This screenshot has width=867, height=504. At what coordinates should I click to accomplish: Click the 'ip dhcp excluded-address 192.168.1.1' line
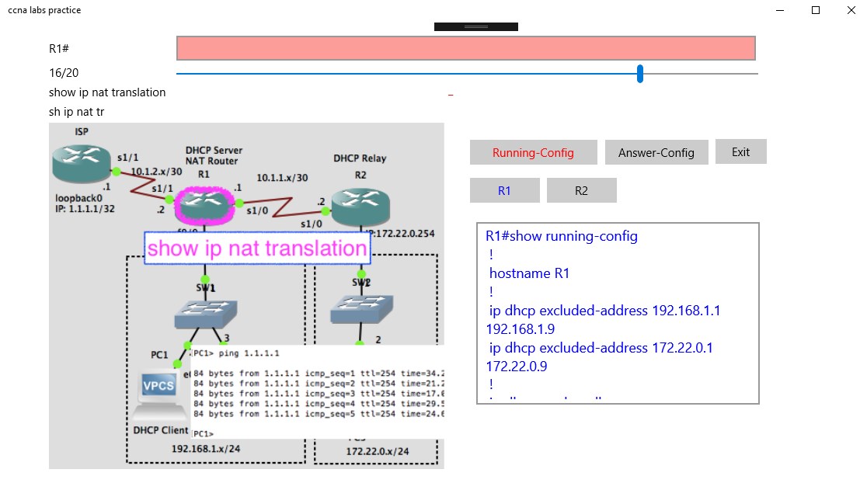pyautogui.click(x=604, y=311)
